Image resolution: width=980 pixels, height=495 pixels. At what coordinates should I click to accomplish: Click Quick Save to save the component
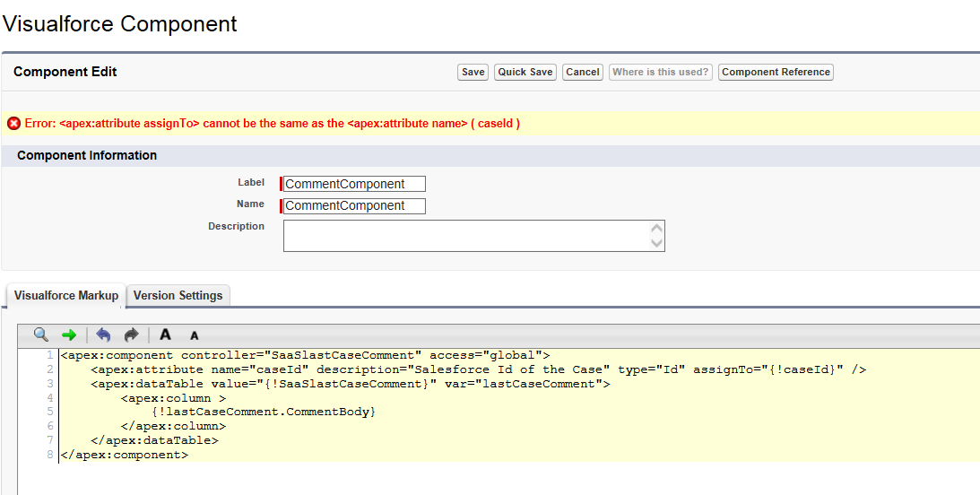[525, 72]
